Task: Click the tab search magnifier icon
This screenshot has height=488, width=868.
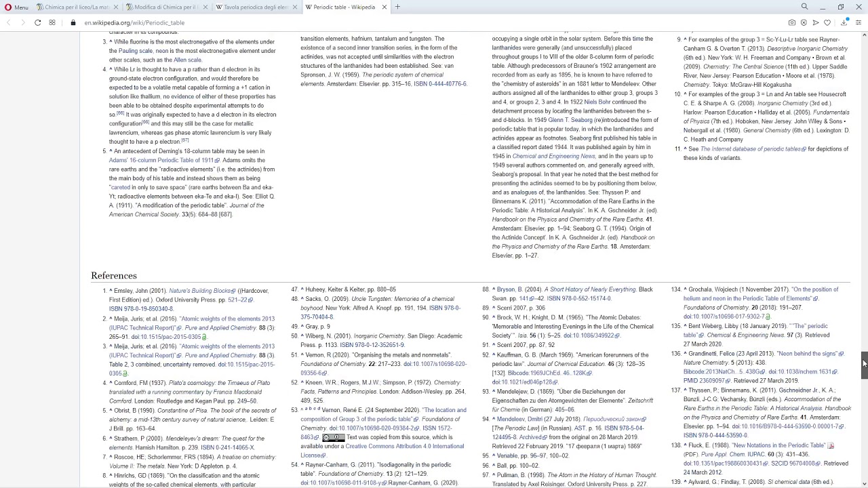Action: (804, 7)
